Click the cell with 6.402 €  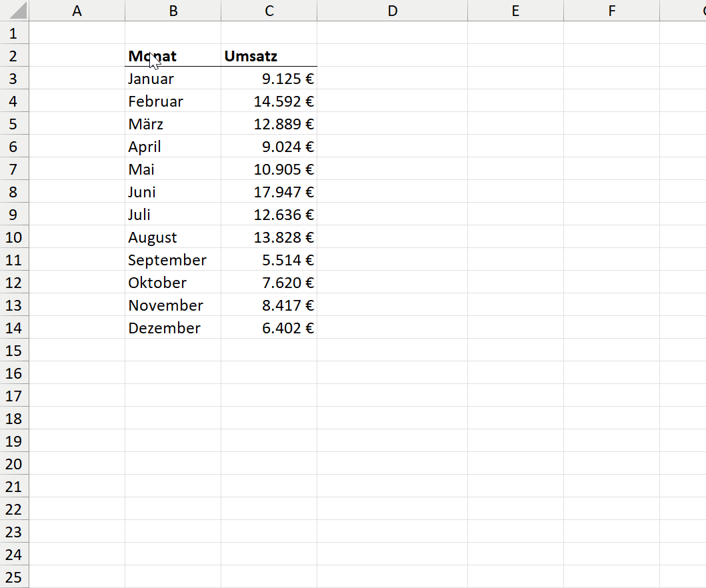[269, 328]
